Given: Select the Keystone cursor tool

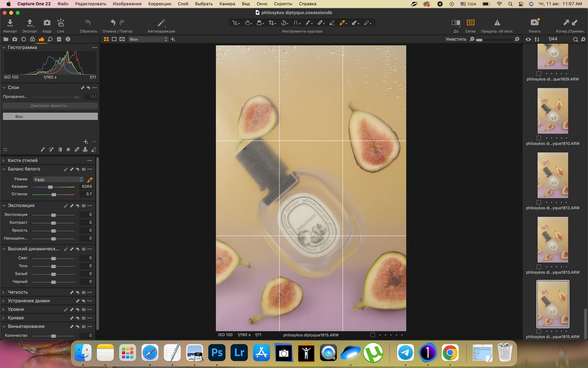Looking at the screenshot, I should (296, 23).
